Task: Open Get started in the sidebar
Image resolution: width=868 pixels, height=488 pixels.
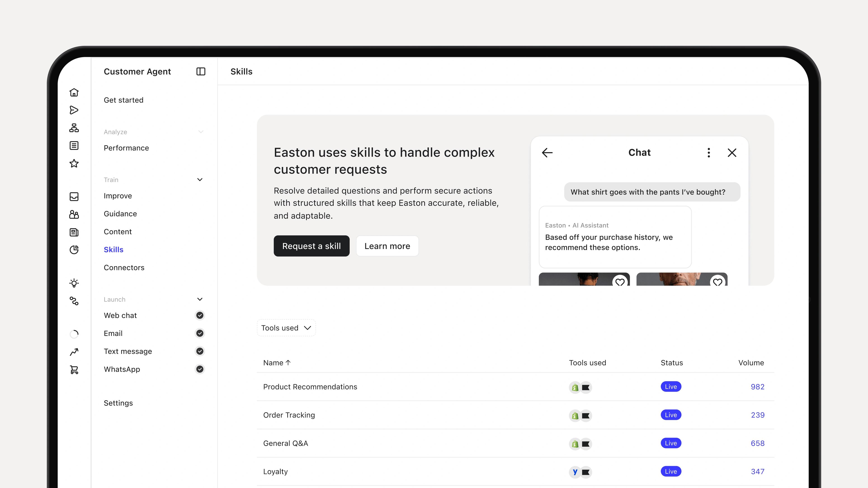Action: (x=123, y=100)
